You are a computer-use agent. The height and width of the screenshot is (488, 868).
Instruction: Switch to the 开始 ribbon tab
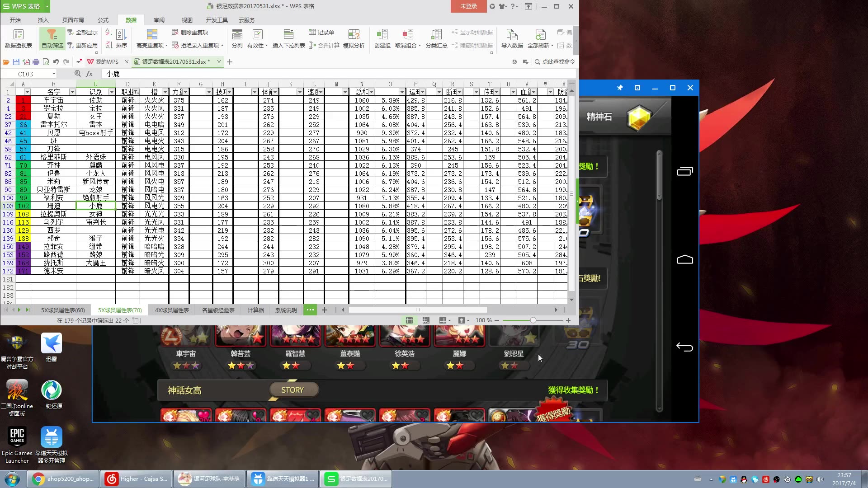(x=15, y=20)
